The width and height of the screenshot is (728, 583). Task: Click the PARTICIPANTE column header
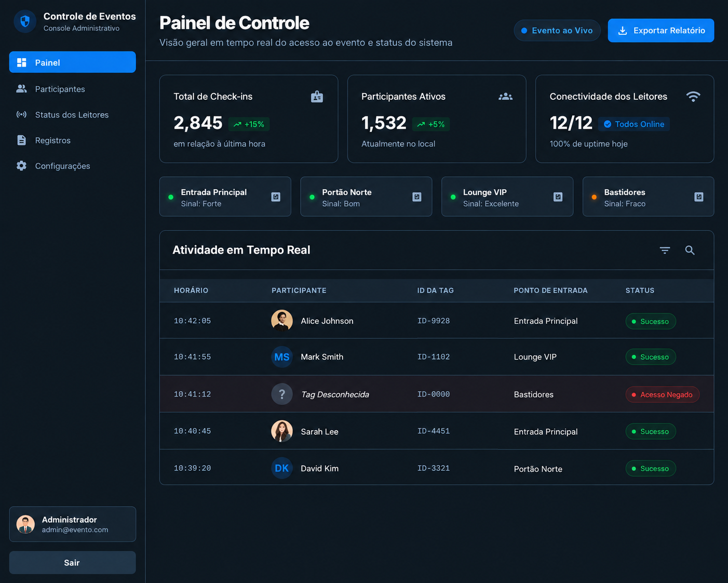pyautogui.click(x=299, y=290)
